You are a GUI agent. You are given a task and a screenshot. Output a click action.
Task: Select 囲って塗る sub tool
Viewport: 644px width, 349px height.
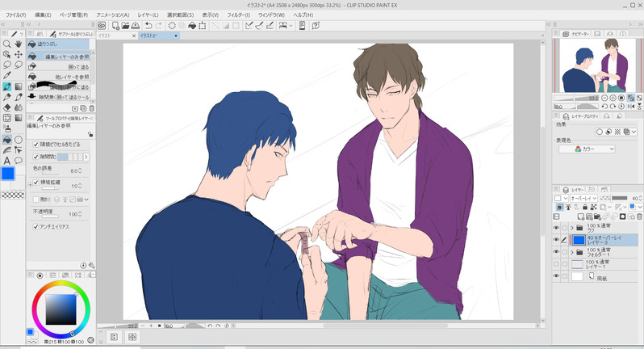[59, 66]
